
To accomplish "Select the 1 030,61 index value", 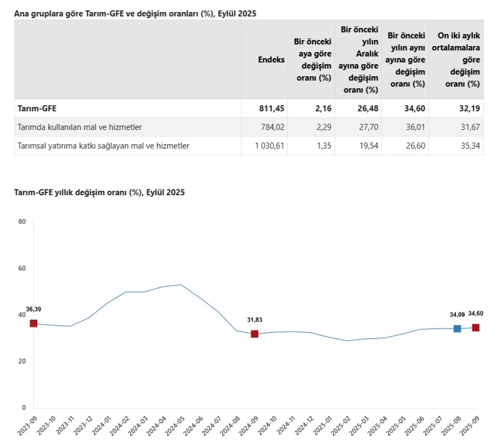I will tap(270, 146).
